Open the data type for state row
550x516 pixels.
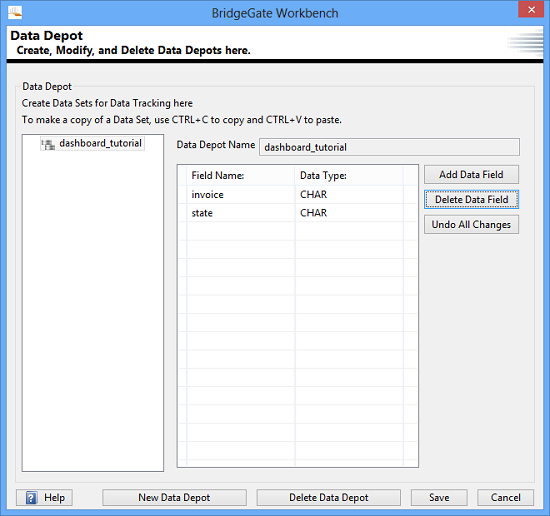point(349,213)
